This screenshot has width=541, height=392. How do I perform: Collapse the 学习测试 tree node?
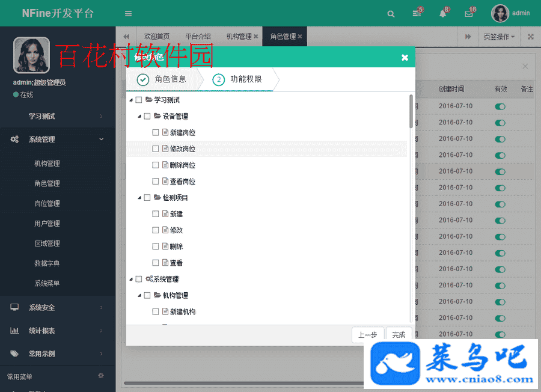tap(131, 100)
